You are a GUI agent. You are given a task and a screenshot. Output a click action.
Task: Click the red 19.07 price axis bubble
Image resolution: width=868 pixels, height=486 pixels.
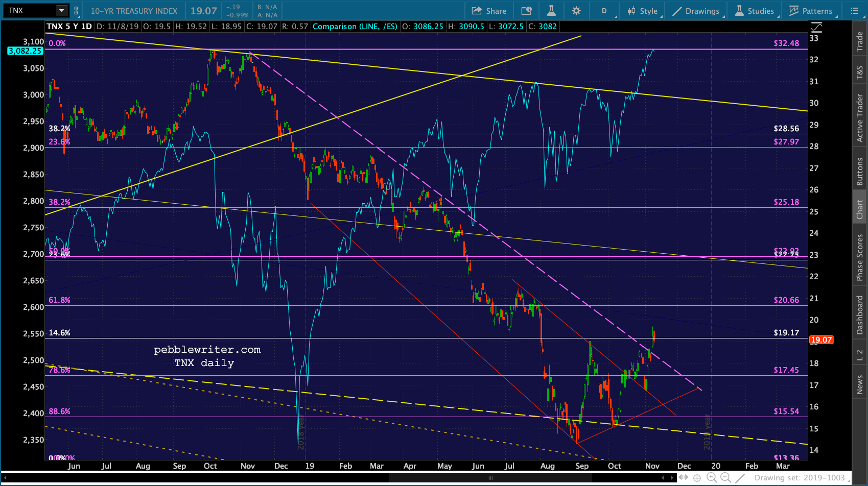coord(822,339)
